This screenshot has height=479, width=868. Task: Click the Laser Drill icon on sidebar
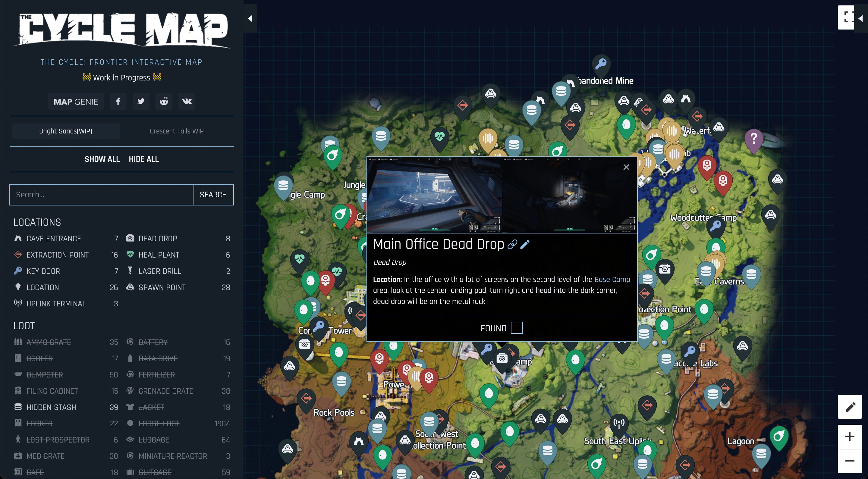(x=130, y=271)
